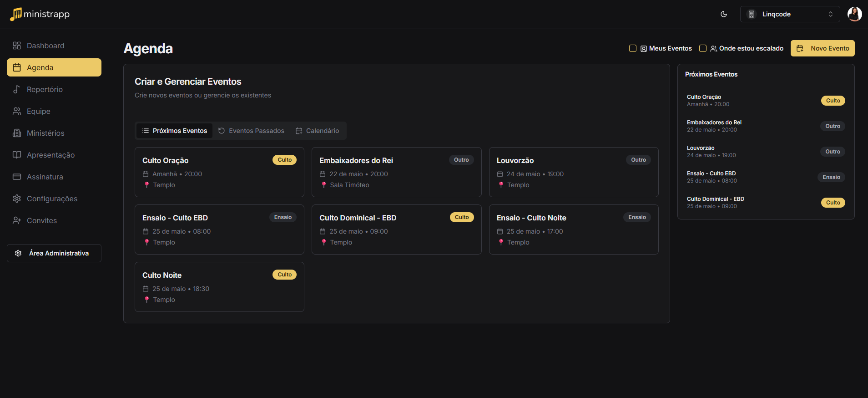Screen dimensions: 868x398
Task: Click the Assinatura card icon
Action: (17, 177)
